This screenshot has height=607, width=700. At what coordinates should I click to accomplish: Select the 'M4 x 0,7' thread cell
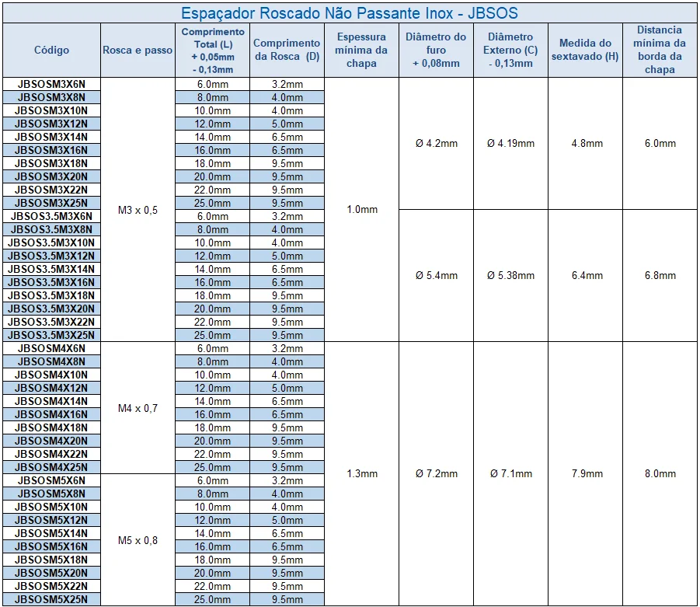click(x=138, y=408)
